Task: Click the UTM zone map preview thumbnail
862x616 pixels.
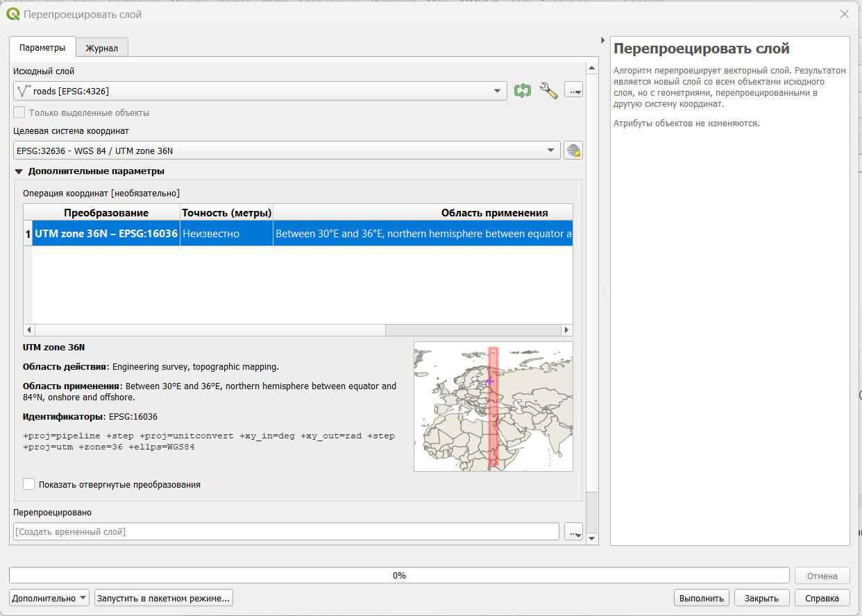Action: [493, 407]
